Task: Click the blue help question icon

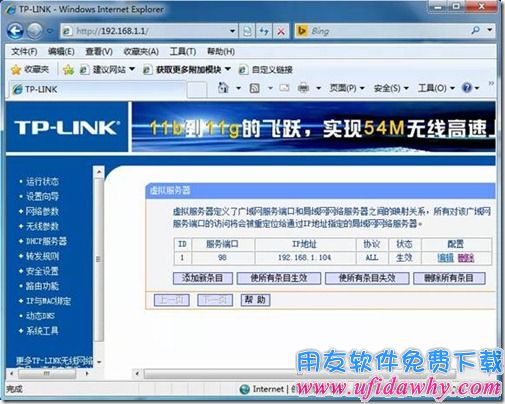Action: click(x=467, y=88)
